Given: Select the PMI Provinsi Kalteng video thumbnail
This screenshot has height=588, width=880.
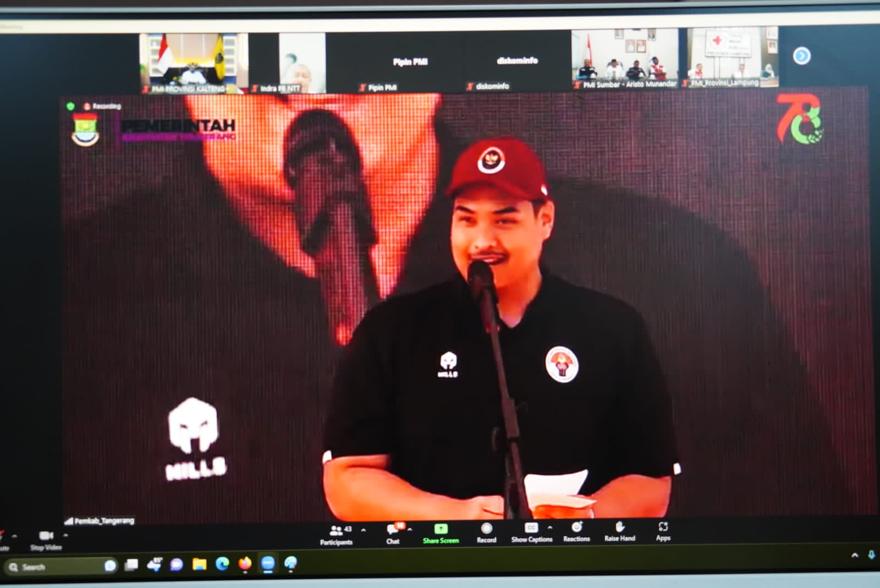Looking at the screenshot, I should [194, 63].
